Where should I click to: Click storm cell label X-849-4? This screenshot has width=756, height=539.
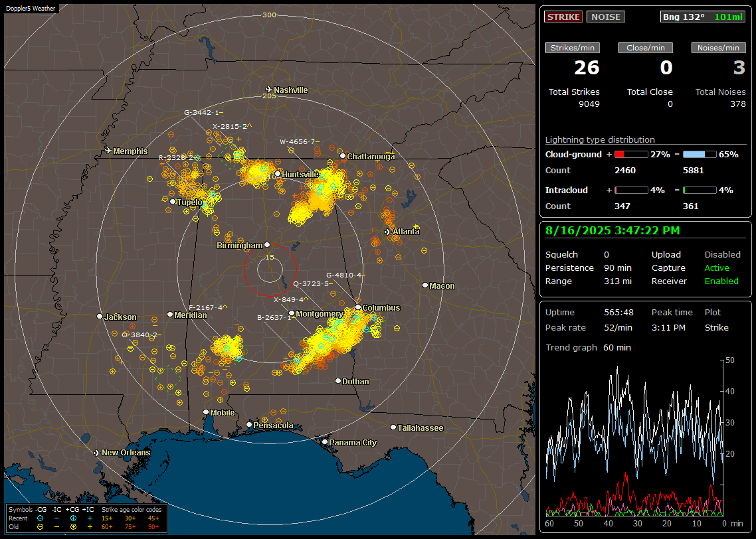(x=290, y=299)
